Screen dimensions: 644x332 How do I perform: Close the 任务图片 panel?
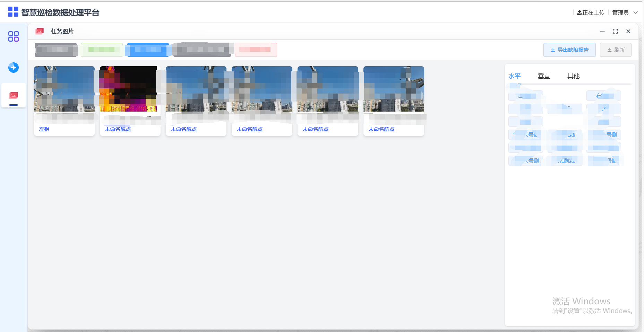click(628, 31)
